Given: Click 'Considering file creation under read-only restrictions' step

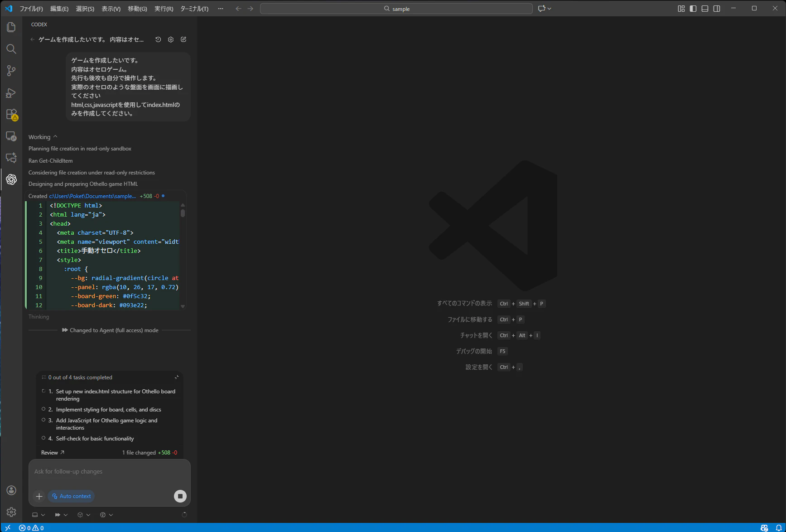Looking at the screenshot, I should (x=92, y=173).
